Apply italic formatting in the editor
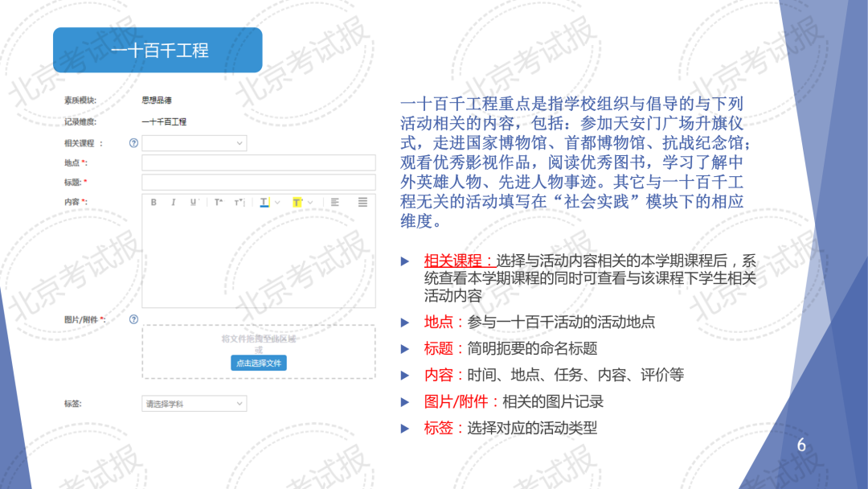868x489 pixels. pyautogui.click(x=173, y=203)
